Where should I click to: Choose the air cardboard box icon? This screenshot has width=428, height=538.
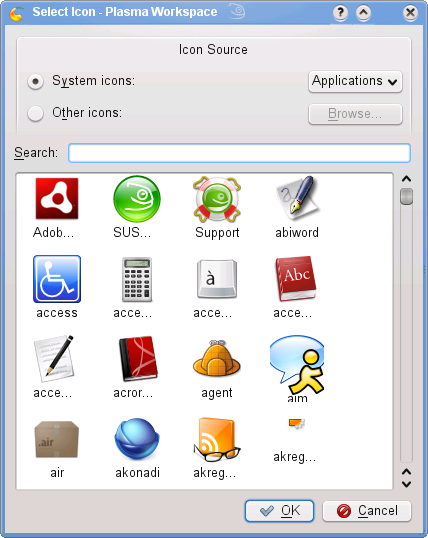57,440
